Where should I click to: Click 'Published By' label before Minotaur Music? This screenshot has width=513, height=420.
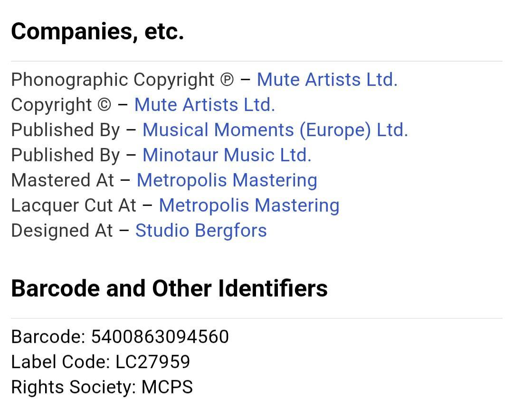click(x=66, y=155)
